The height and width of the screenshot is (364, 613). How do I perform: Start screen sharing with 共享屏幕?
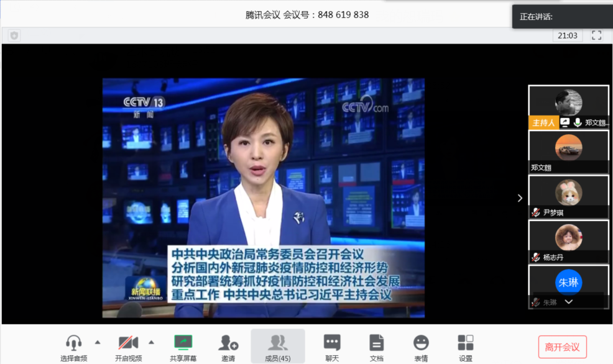pos(183,342)
